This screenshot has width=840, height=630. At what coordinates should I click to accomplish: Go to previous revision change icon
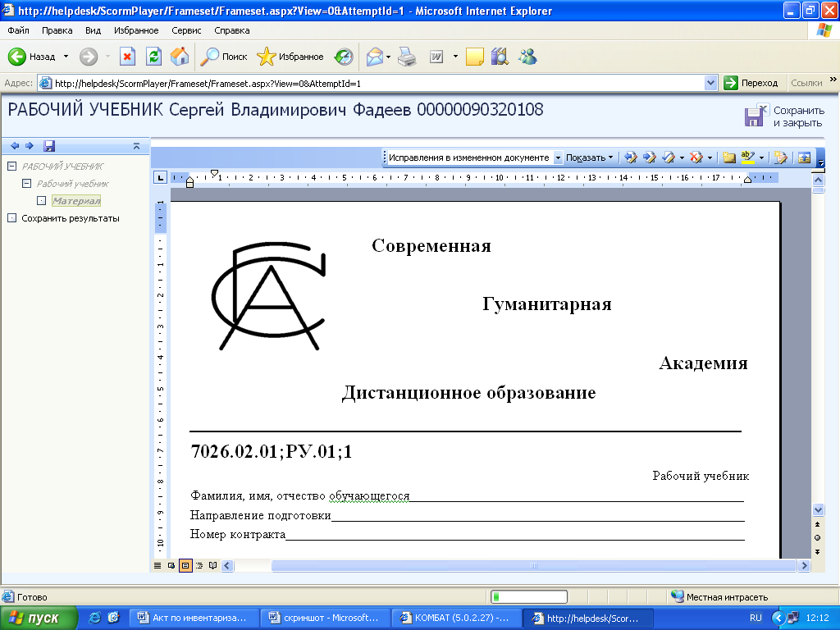pos(631,157)
